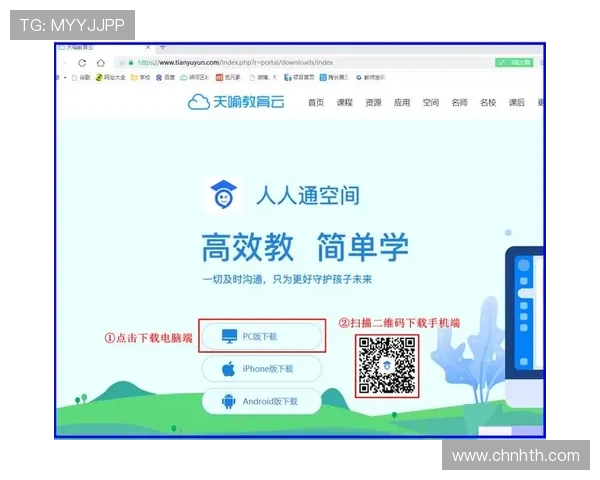Go to the browser home page icon
The height and width of the screenshot is (480, 600).
[x=101, y=63]
